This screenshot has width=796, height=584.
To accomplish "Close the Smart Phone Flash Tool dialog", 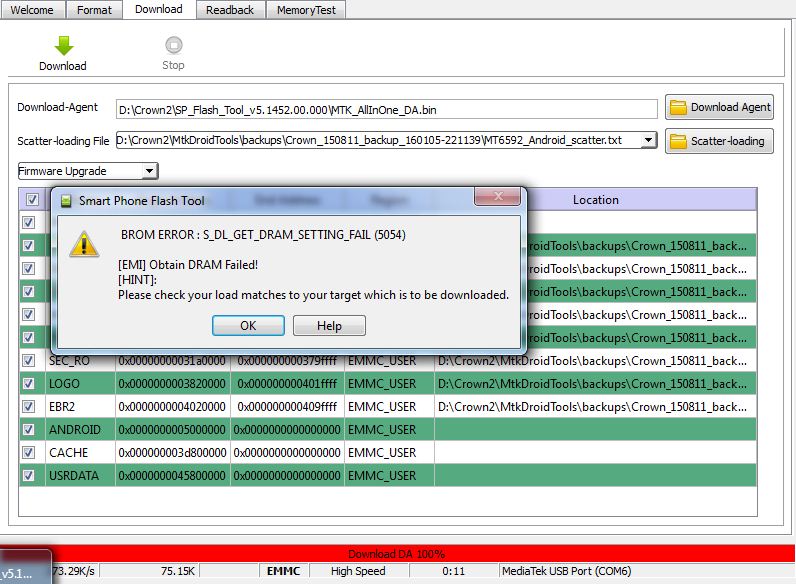I will tap(496, 199).
